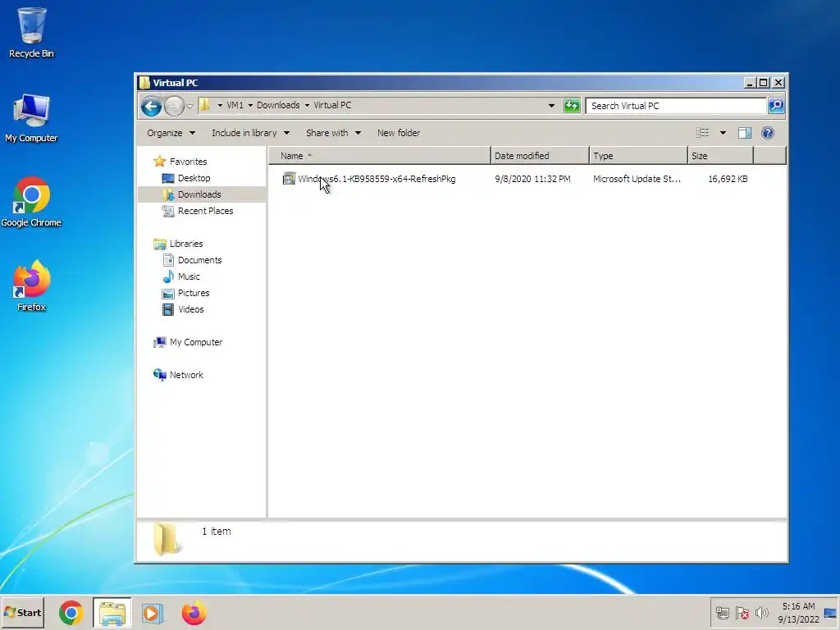Sort by Size column header
Viewport: 840px width, 630px height.
(x=720, y=156)
